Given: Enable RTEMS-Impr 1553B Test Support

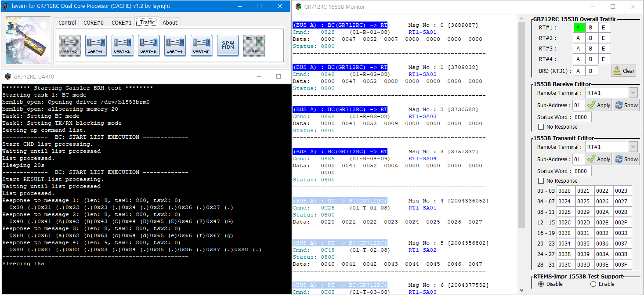Looking at the screenshot, I should click(593, 284).
